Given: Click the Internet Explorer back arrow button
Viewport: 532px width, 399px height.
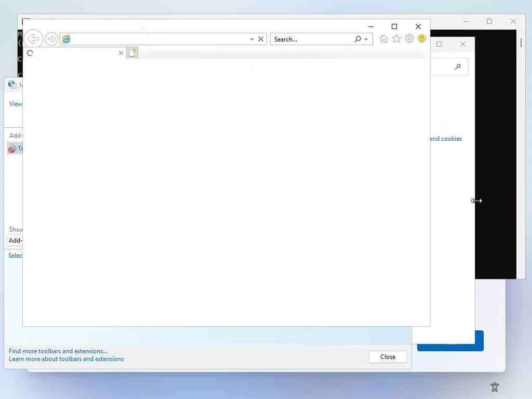Looking at the screenshot, I should coord(33,39).
